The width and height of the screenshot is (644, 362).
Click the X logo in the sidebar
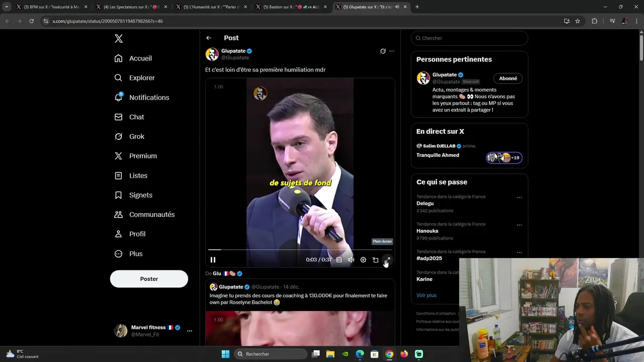119,39
